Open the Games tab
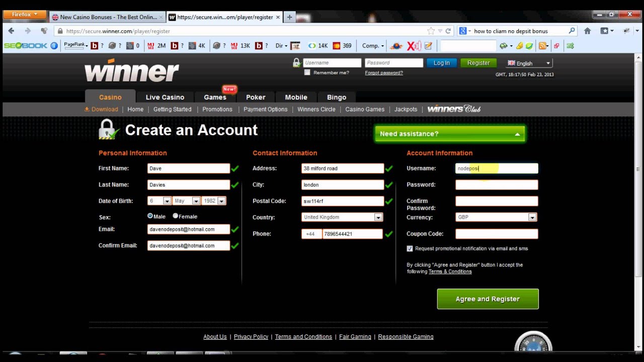644x362 pixels. (215, 97)
